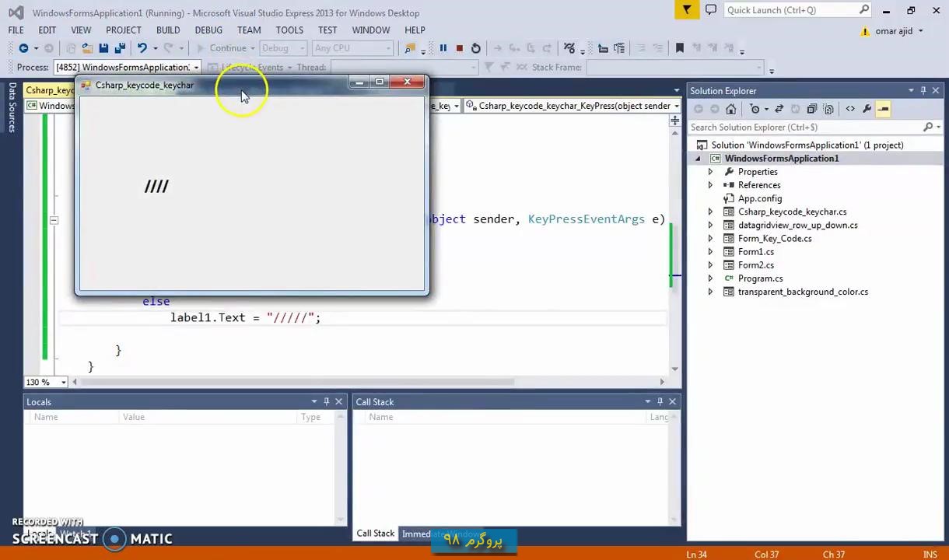The image size is (949, 560).
Task: Open the DEBUG menu
Action: 208,30
